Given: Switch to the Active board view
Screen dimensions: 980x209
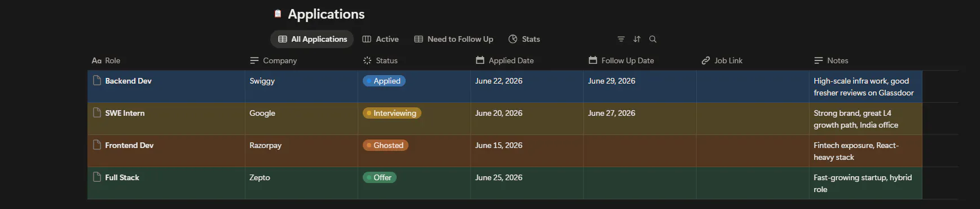Looking at the screenshot, I should pos(380,39).
